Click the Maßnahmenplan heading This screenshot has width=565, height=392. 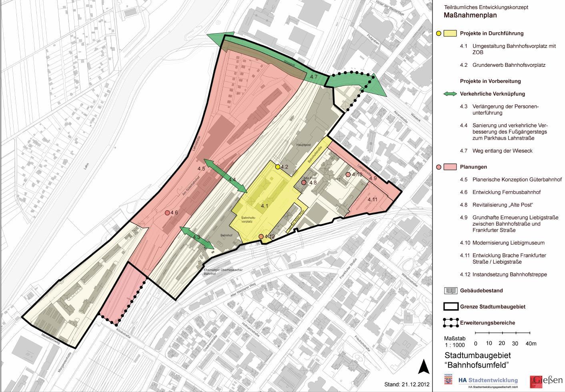click(x=470, y=16)
